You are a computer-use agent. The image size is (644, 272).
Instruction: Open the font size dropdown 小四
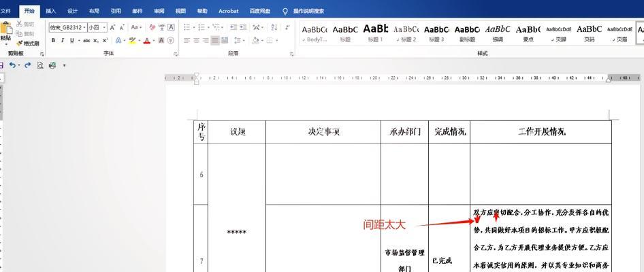[104, 27]
